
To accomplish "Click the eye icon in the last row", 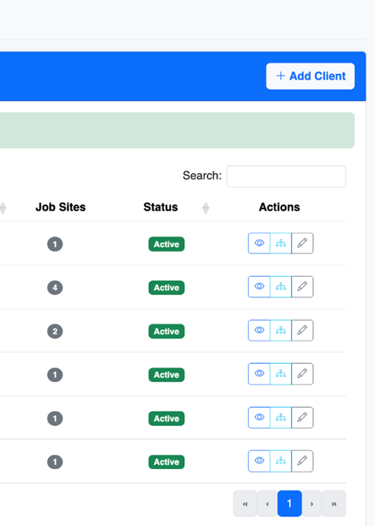I will pos(259,461).
